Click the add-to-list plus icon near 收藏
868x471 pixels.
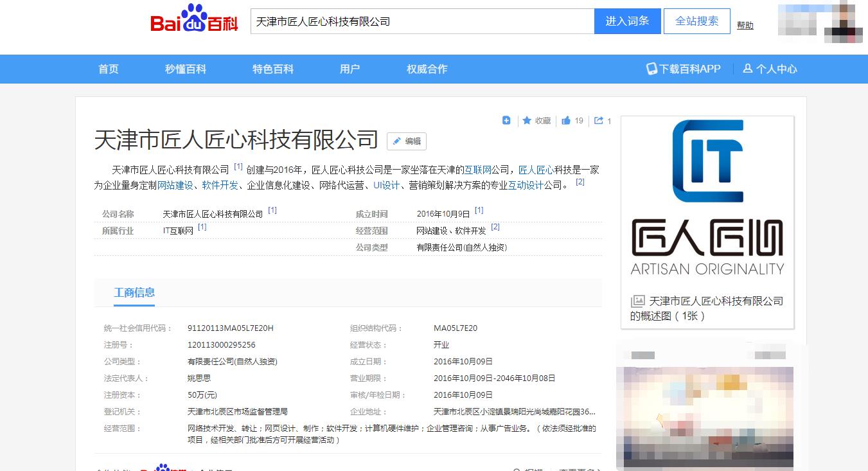pyautogui.click(x=506, y=120)
